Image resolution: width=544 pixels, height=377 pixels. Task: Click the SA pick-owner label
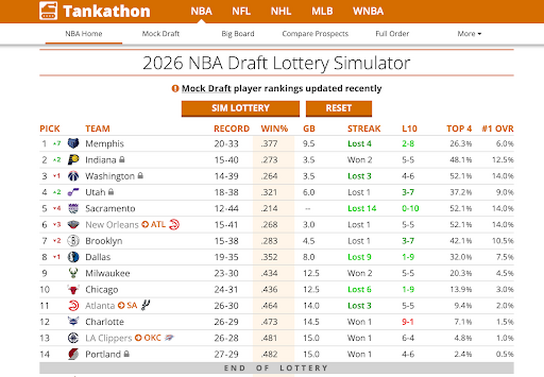(x=132, y=305)
